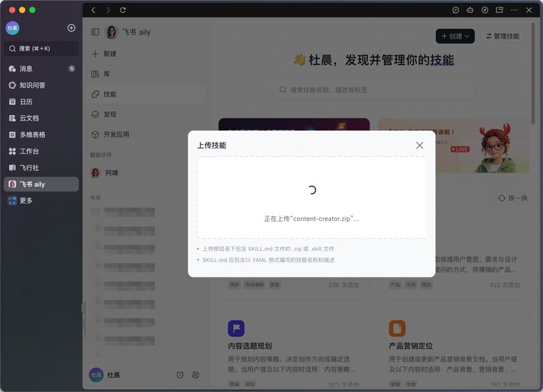The width and height of the screenshot is (543, 392).
Task: Toggle the aily side panel collapse icon
Action: [95, 32]
